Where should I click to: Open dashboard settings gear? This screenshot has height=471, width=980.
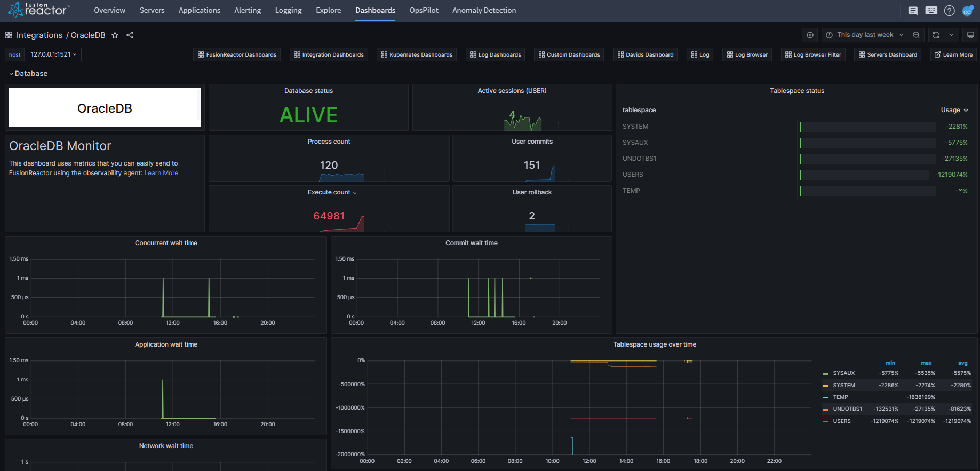point(810,35)
